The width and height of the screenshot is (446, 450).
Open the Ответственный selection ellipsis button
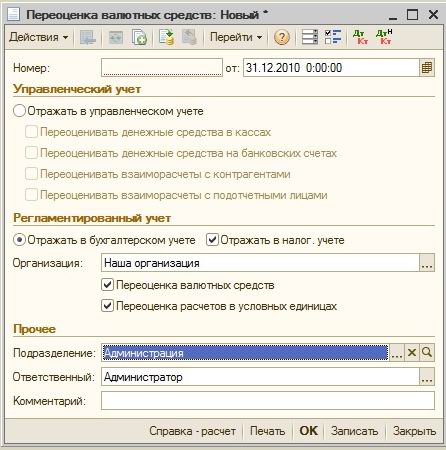427,377
